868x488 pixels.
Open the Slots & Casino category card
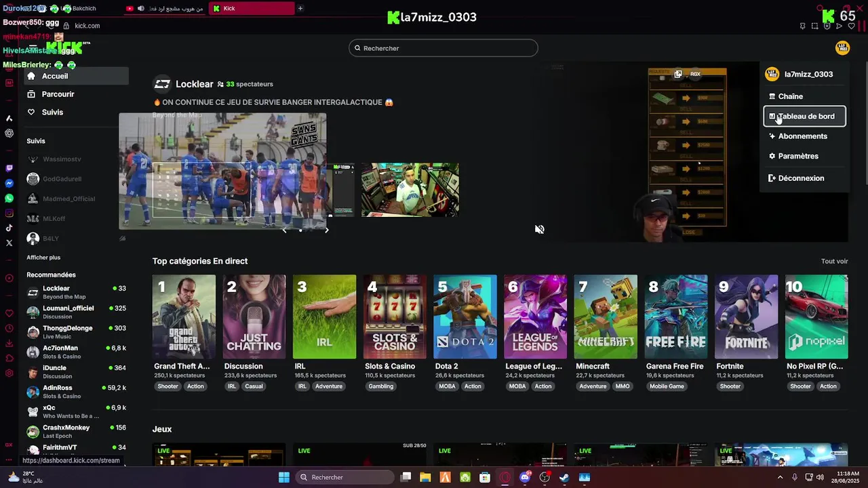coord(395,317)
